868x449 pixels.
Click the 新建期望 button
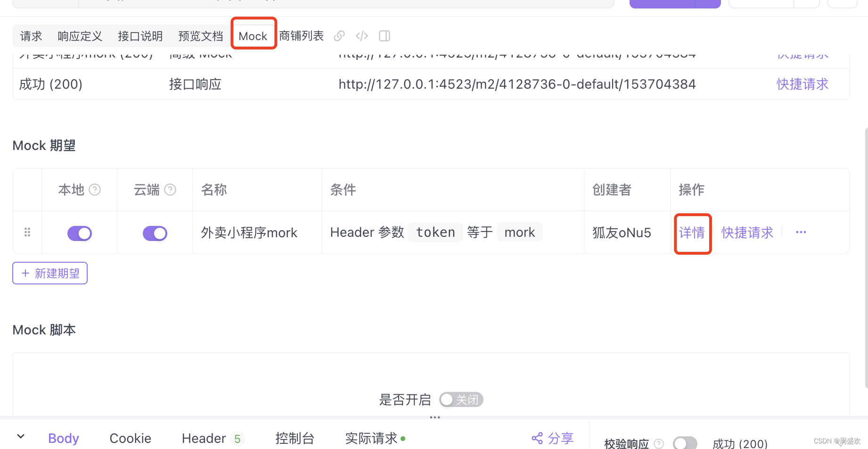coord(50,273)
